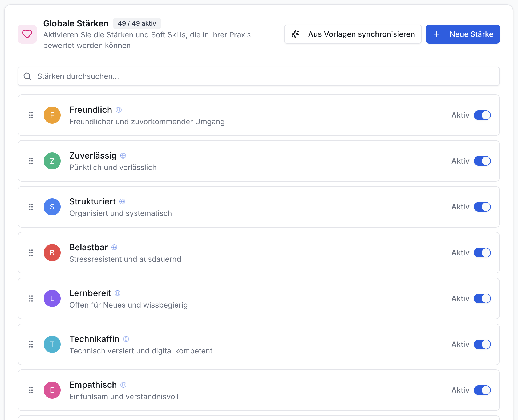Disable the Empathisch strength toggle
This screenshot has height=420, width=518.
pos(482,390)
